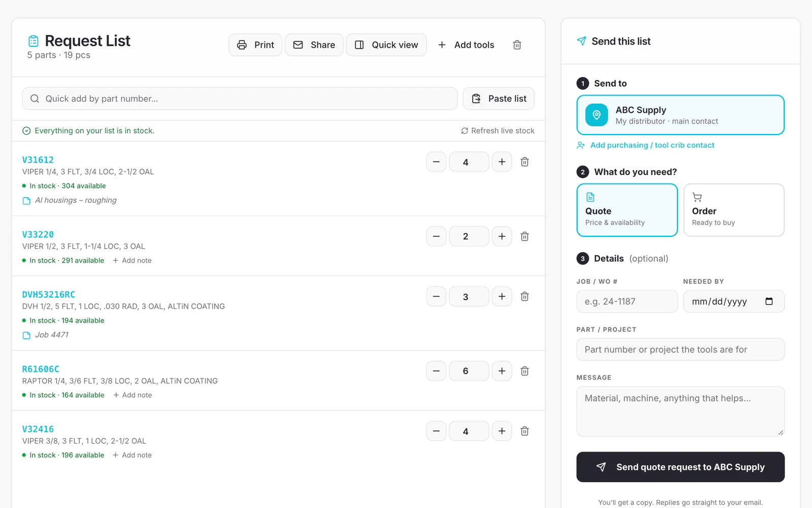Add note to V33220
Image resolution: width=812 pixels, height=508 pixels.
point(132,261)
